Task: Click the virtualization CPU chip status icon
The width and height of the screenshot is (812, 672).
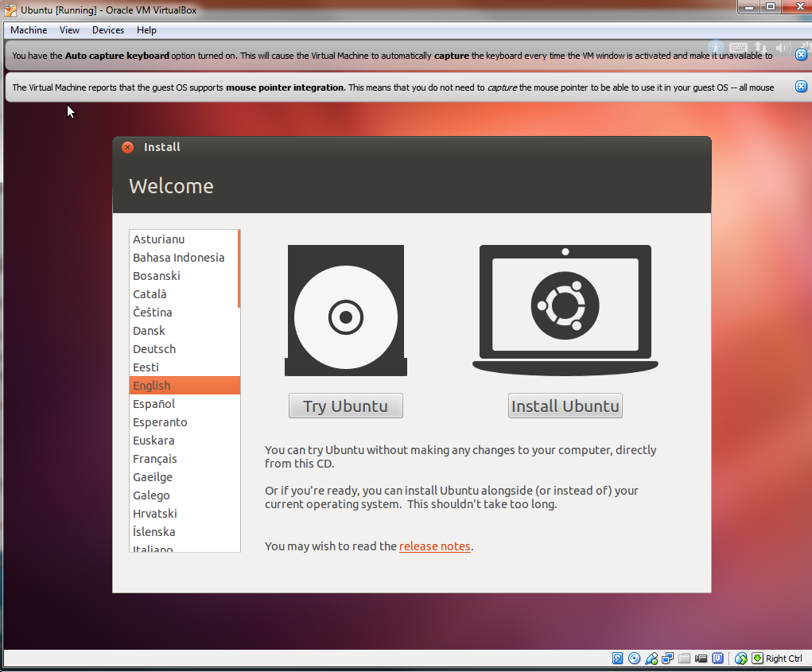Action: [717, 658]
